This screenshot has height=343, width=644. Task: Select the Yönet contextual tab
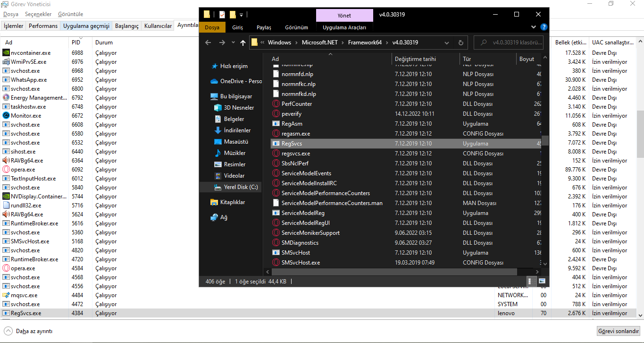click(344, 15)
